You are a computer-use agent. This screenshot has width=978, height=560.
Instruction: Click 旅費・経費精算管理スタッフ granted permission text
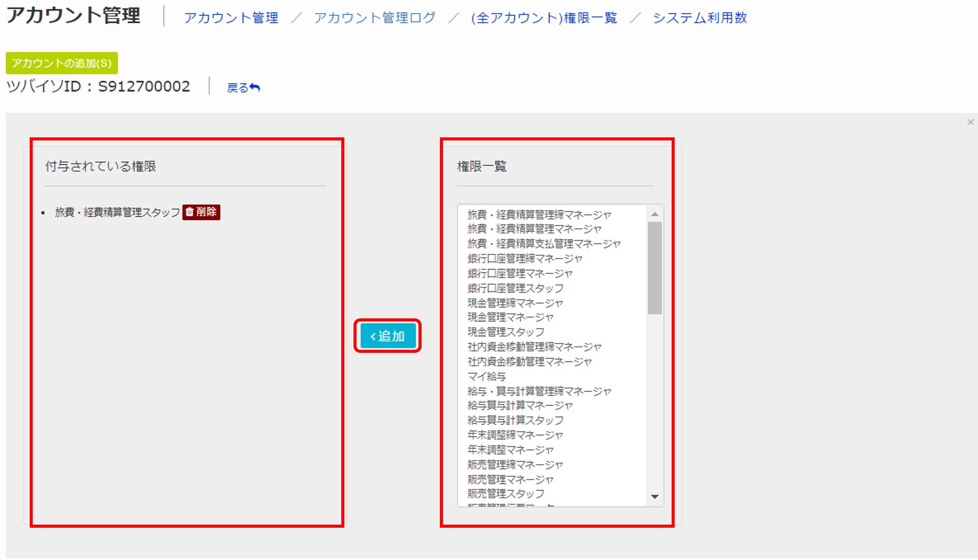117,212
